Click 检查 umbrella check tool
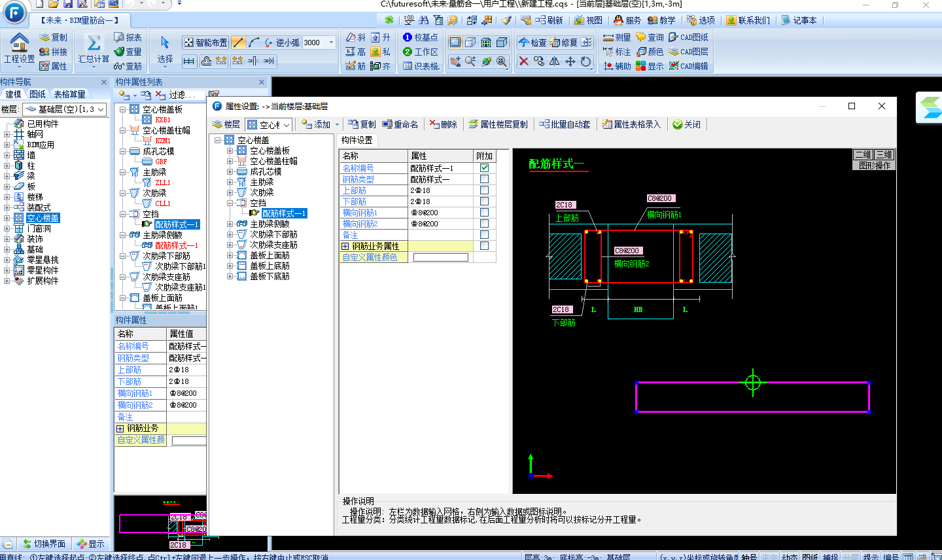 coord(532,43)
